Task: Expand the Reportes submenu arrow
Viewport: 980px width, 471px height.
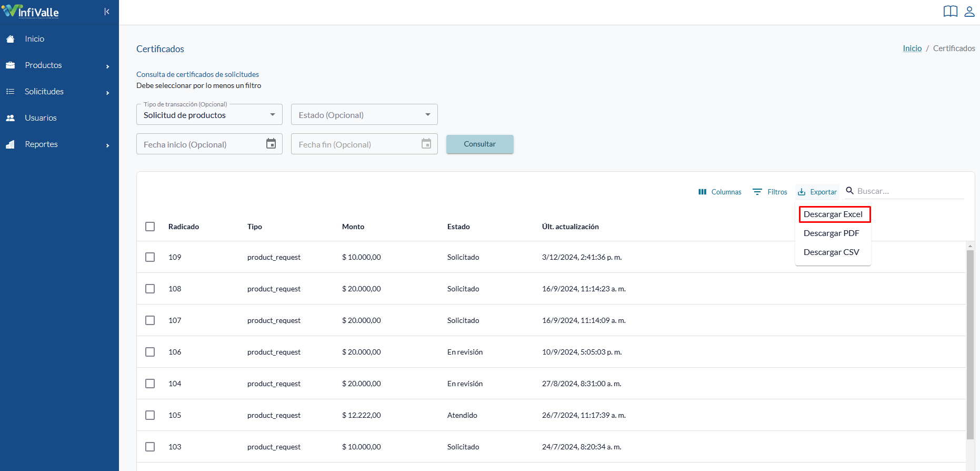Action: coord(107,145)
